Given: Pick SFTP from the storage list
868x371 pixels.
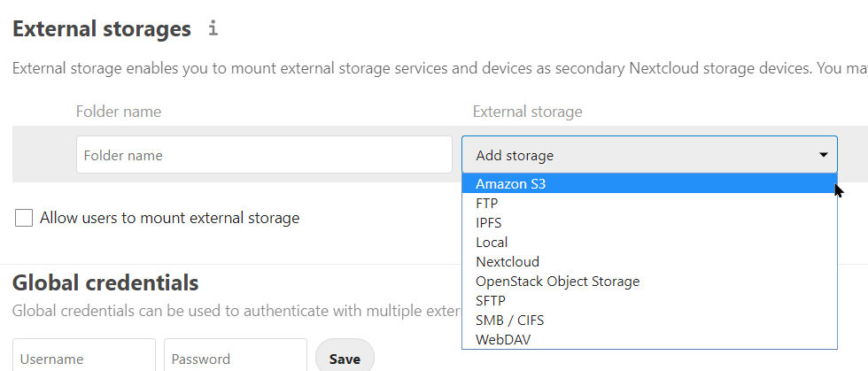Looking at the screenshot, I should point(491,301).
